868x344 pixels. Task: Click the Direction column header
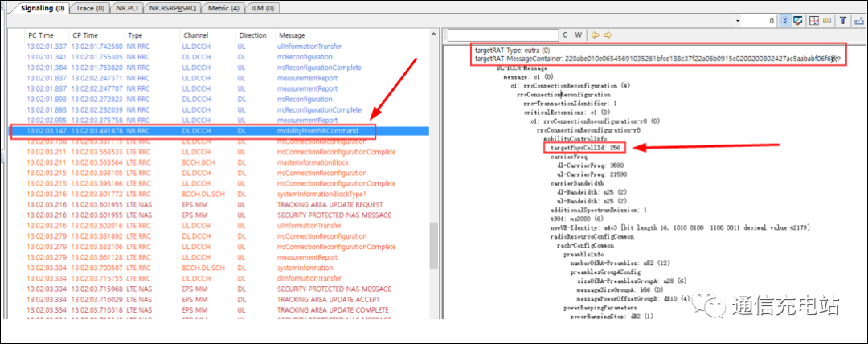click(256, 35)
